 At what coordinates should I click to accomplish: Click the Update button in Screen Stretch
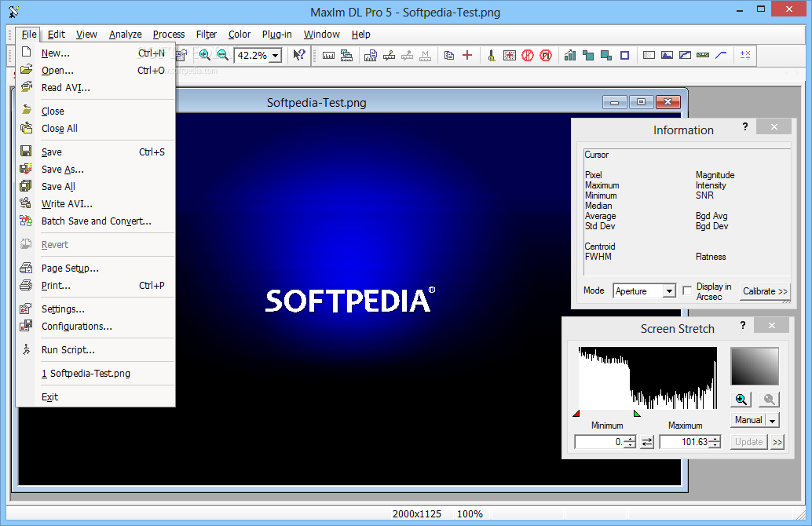(749, 442)
